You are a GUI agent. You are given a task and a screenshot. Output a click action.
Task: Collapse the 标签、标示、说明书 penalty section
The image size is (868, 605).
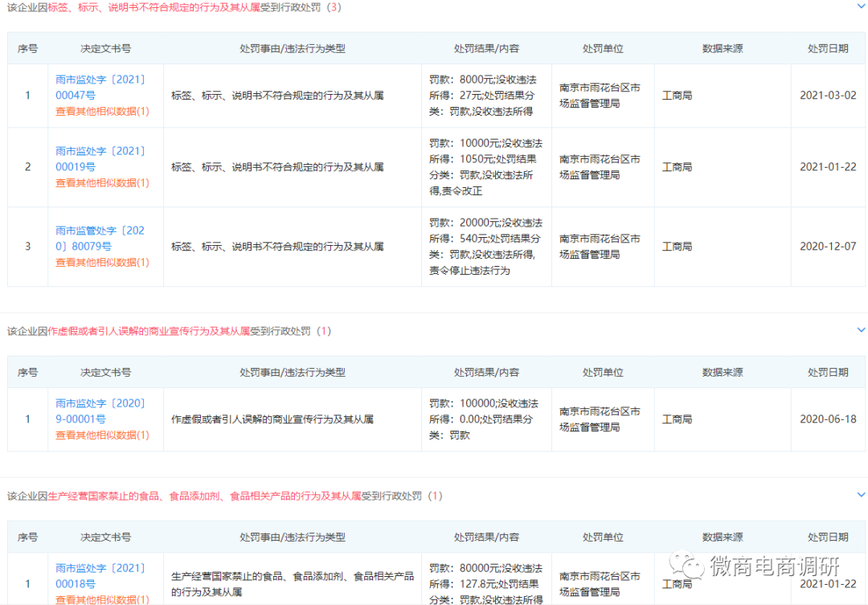[861, 7]
